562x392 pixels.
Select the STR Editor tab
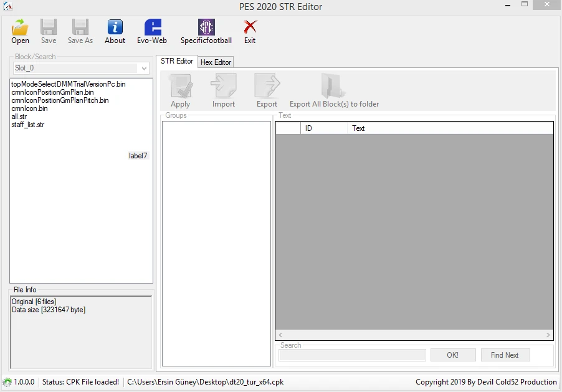(176, 61)
